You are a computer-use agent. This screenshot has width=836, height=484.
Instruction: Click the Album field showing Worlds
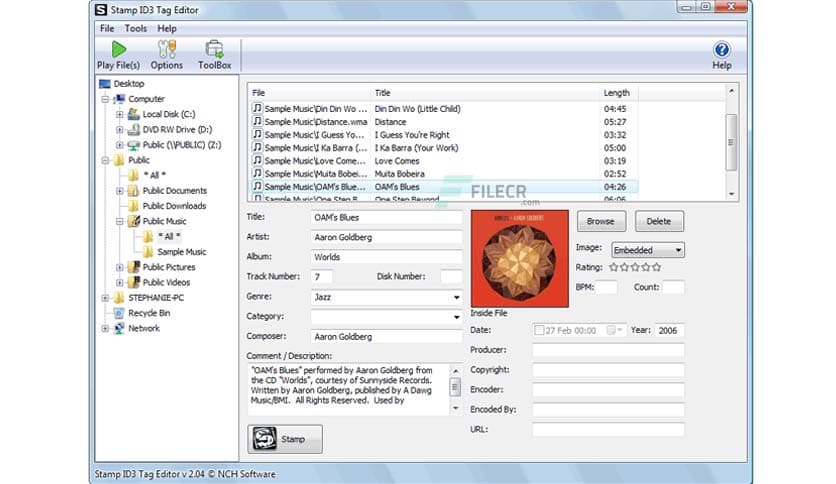pos(387,257)
